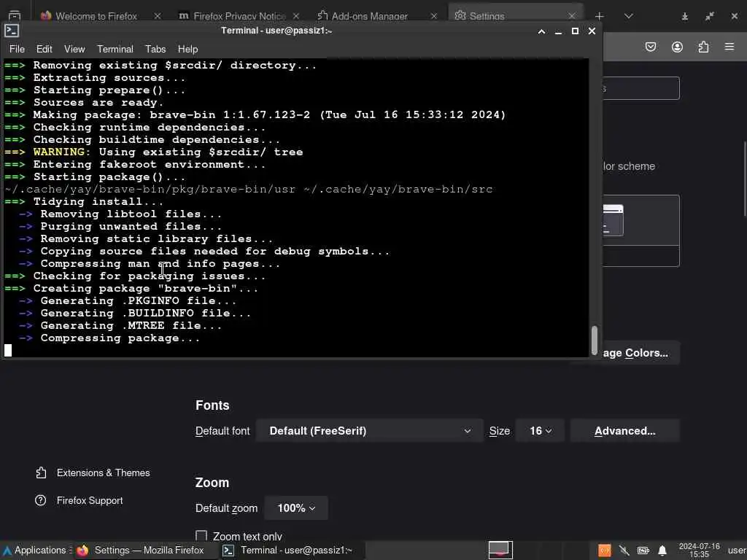Open Default font dropdown showing FreeSerif
This screenshot has width=747, height=560.
click(x=369, y=431)
